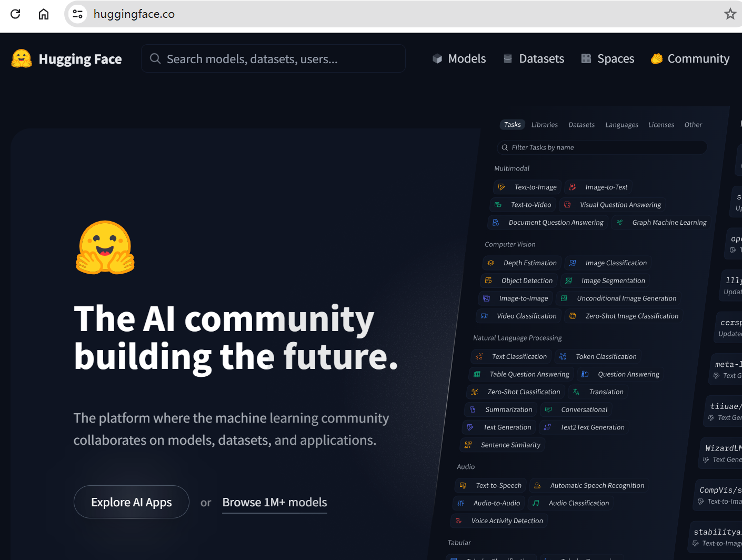Viewport: 742px width, 560px height.
Task: Open Models from the top navigation
Action: click(x=459, y=58)
